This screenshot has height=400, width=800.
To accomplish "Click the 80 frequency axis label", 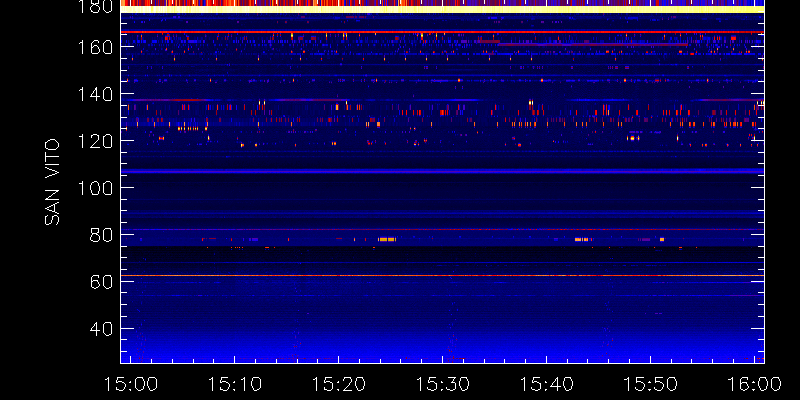I will [x=101, y=235].
